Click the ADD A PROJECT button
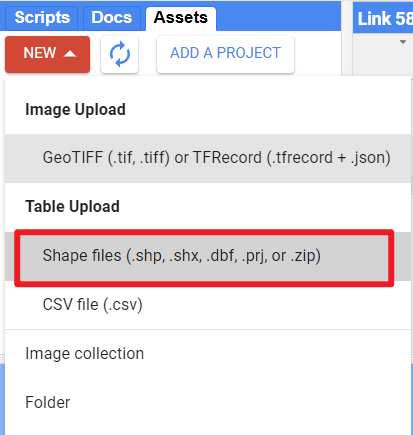This screenshot has height=435, width=413. coord(225,54)
